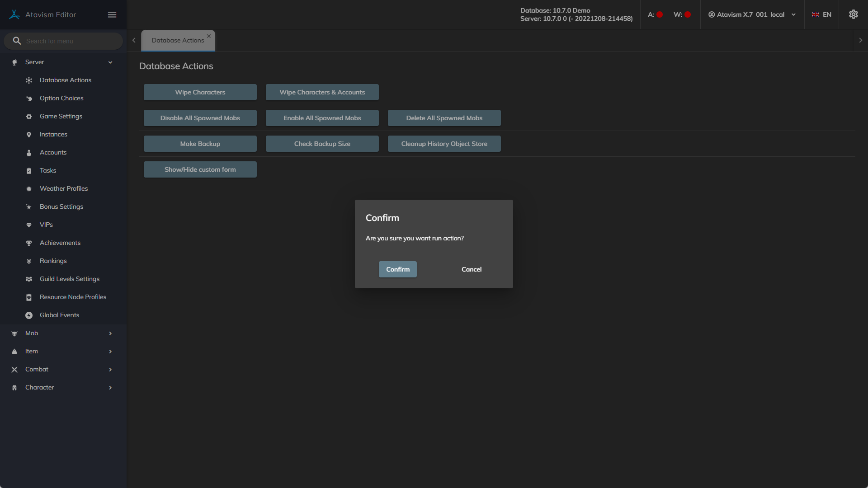Open the Atavism X.7_001_local profile dropdown
The image size is (868, 488).
751,14
